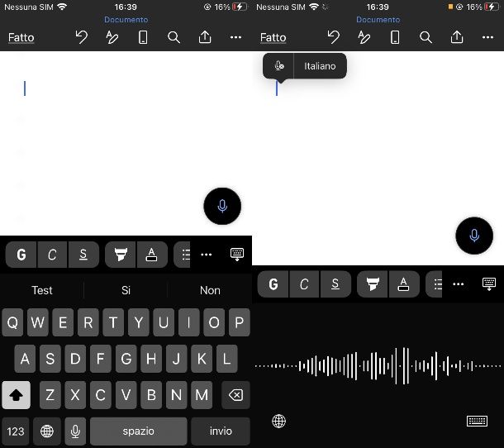This screenshot has height=448, width=504.
Task: Choose the Non word suggestion
Action: coord(210,290)
